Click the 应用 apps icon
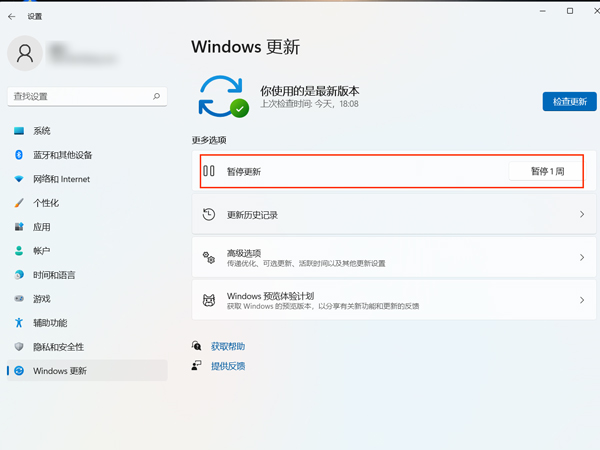The width and height of the screenshot is (600, 450). tap(19, 227)
